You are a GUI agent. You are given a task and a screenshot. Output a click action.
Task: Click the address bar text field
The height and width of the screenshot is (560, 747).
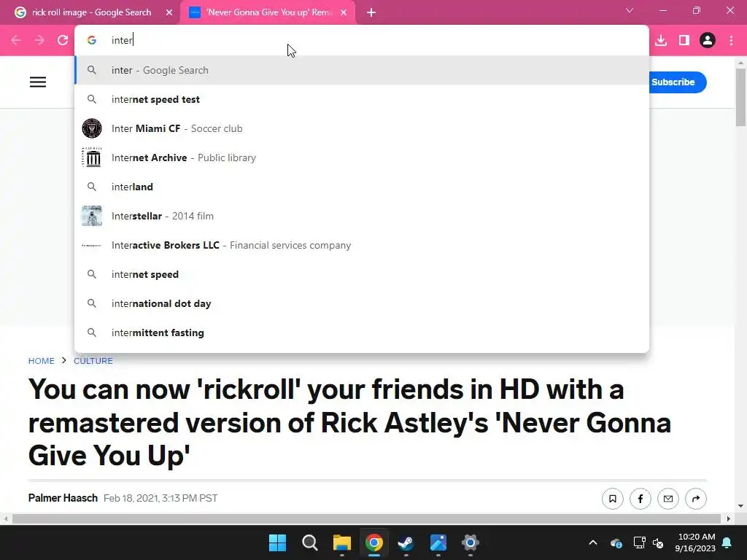(x=362, y=40)
